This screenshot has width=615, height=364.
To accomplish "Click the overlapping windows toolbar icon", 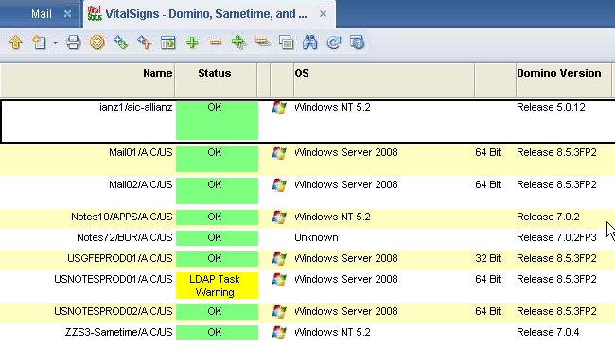I will pos(287,43).
